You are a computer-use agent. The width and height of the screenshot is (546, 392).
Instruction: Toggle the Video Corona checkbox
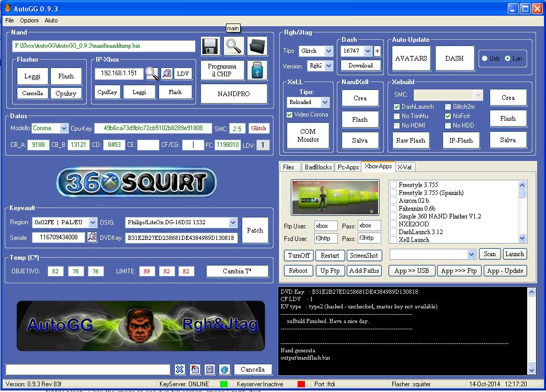(289, 114)
